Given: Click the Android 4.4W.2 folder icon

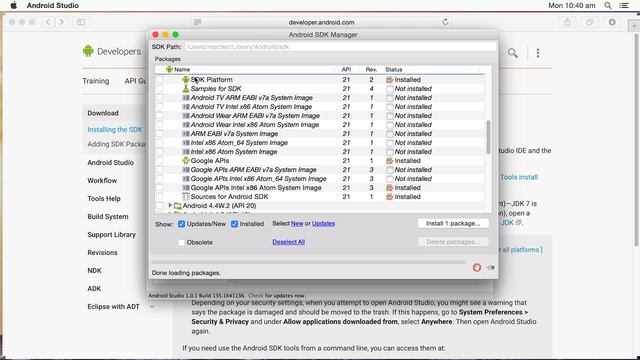Looking at the screenshot, I should pyautogui.click(x=178, y=205).
